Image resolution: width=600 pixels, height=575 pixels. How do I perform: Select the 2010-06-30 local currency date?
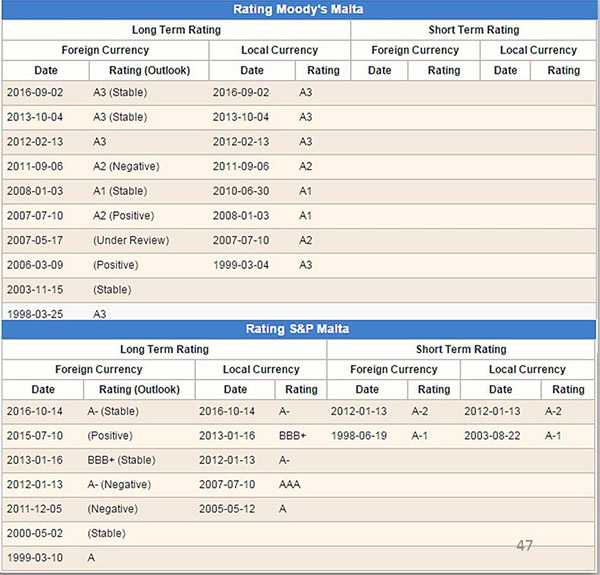pos(240,190)
